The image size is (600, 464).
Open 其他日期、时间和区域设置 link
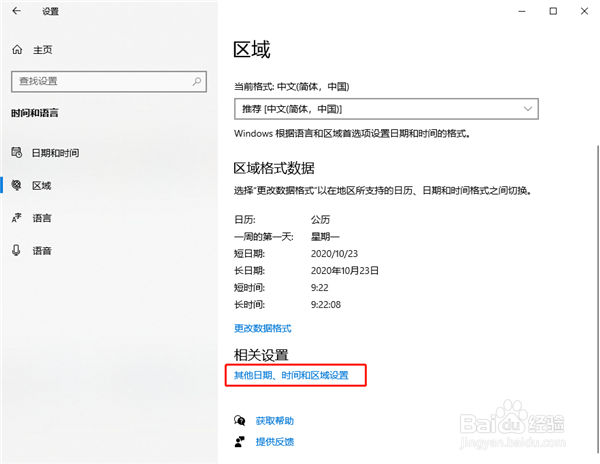pyautogui.click(x=291, y=375)
